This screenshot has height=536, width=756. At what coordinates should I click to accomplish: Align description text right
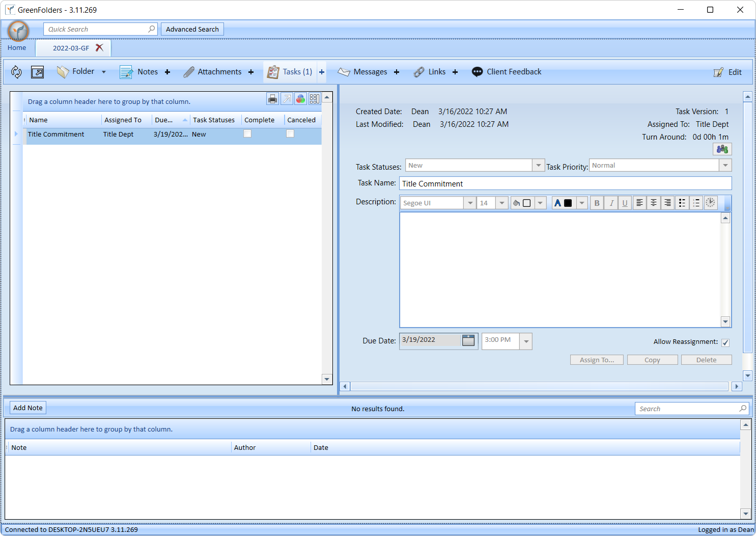tap(667, 203)
